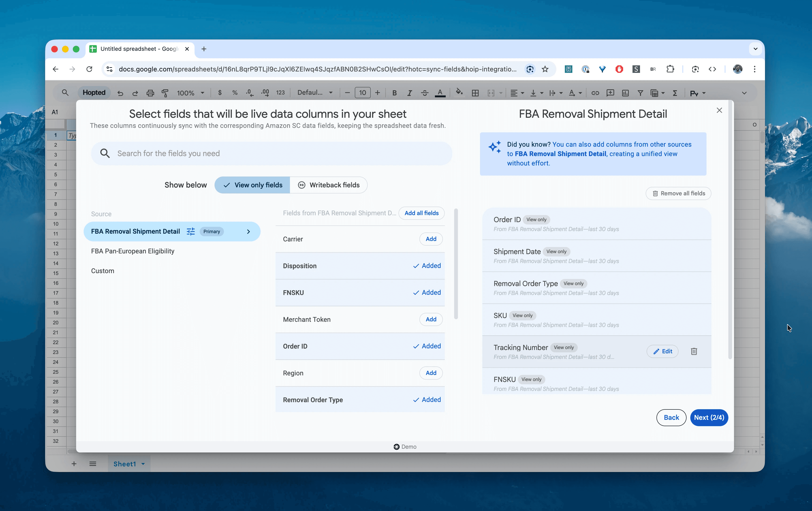Screen dimensions: 812x511
Task: Open the text wrapping dropdown
Action: click(x=556, y=93)
